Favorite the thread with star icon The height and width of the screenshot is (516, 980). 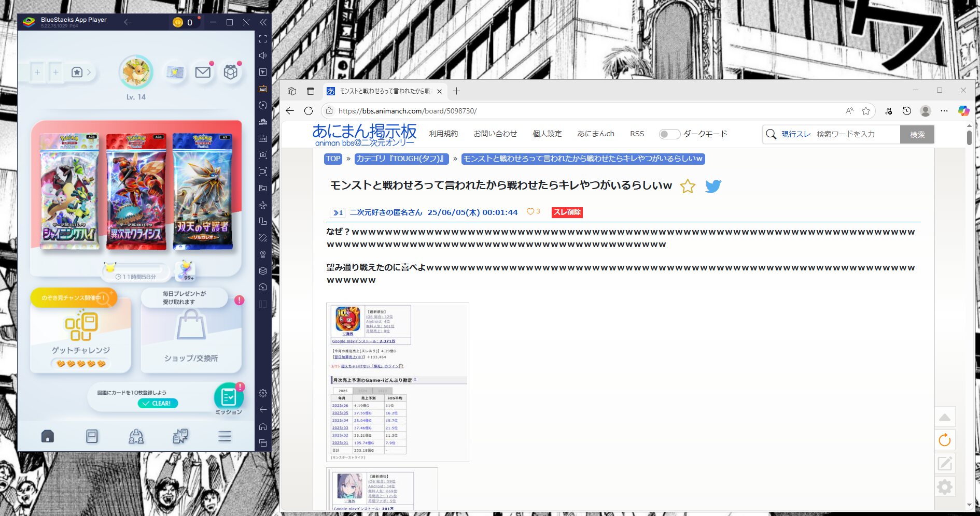(x=688, y=186)
